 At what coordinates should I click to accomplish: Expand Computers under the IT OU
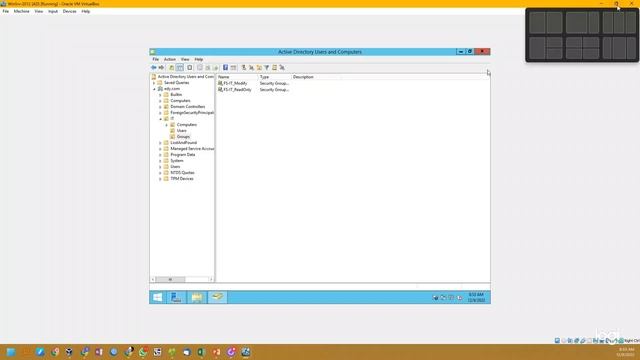pyautogui.click(x=167, y=125)
